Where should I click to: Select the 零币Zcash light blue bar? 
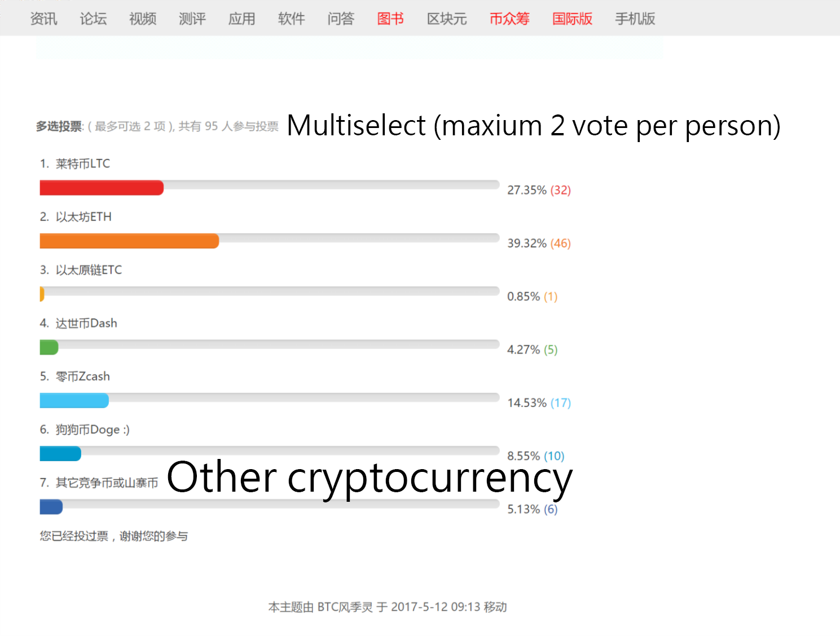[x=74, y=400]
